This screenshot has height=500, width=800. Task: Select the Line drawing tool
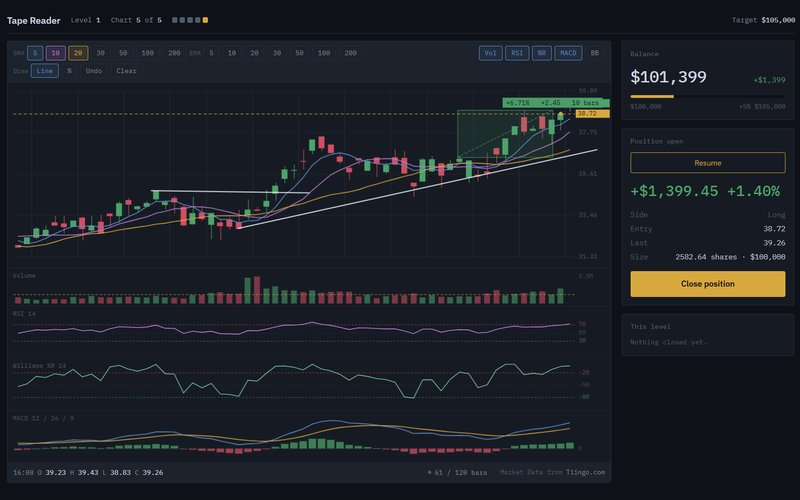click(x=44, y=71)
